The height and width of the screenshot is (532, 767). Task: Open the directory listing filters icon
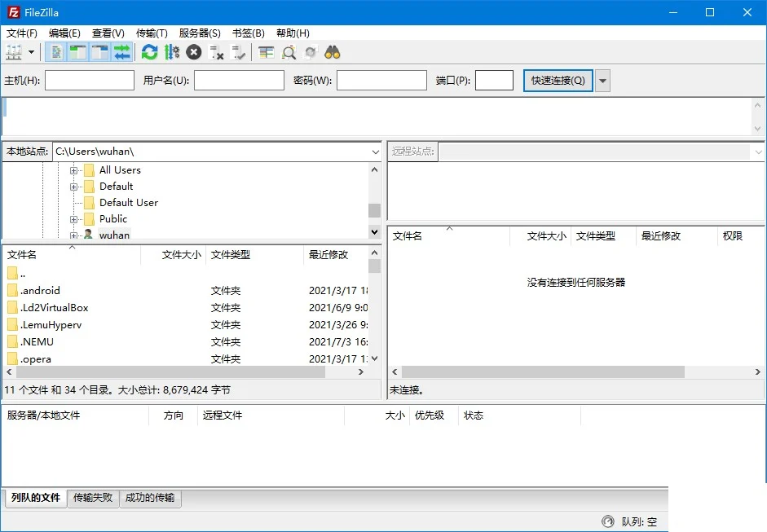click(267, 52)
